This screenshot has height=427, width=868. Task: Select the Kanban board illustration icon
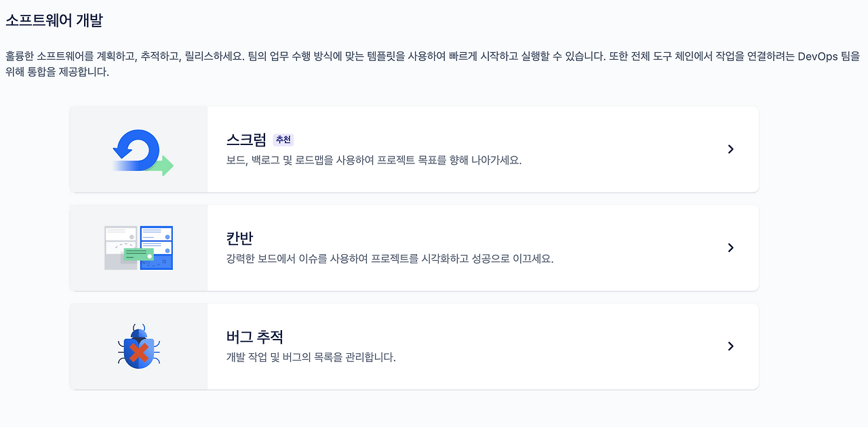click(138, 247)
